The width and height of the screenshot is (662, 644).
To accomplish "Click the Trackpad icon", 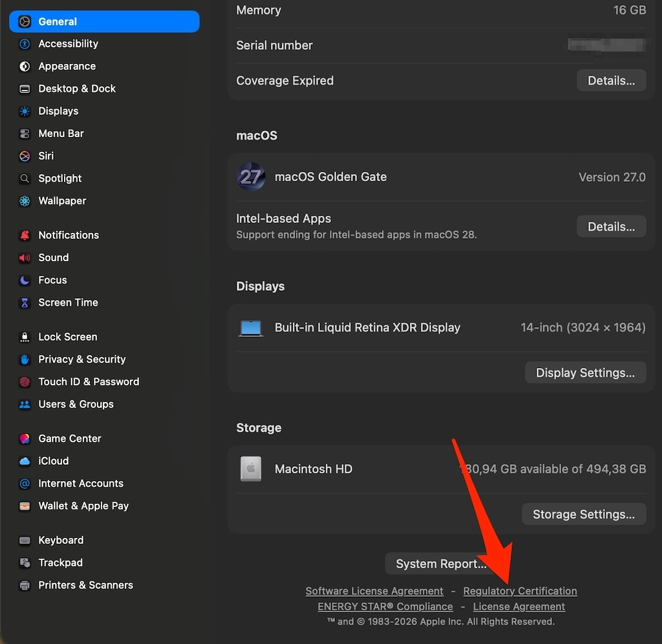I will (25, 563).
